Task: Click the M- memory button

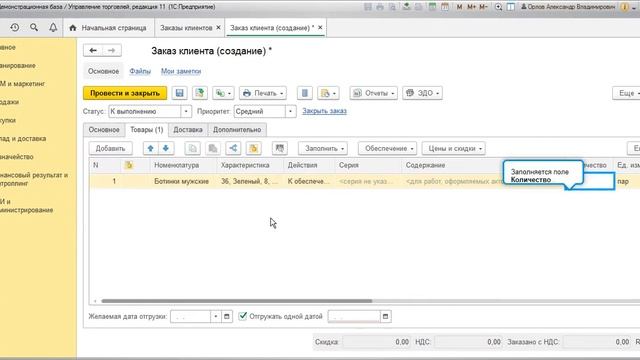Action: [x=483, y=7]
